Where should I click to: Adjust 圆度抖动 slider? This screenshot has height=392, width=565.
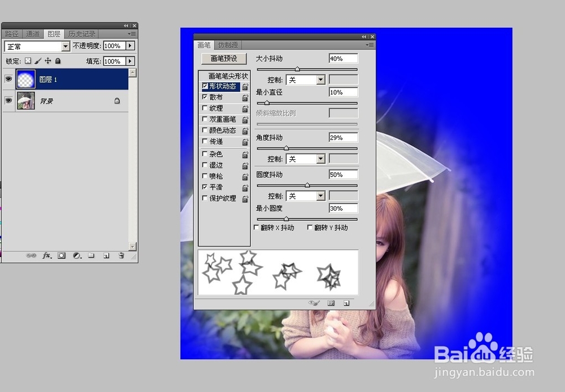pos(307,185)
